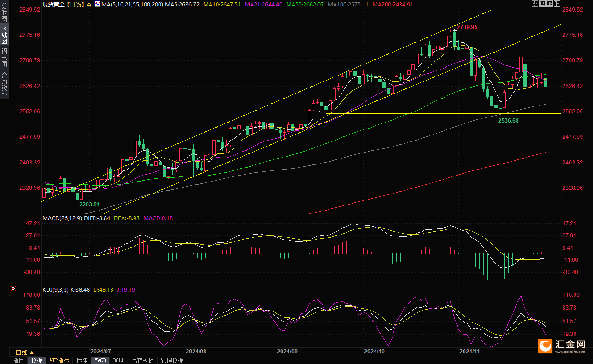Click the MA(5,10,21,55,100,200) indicator label
Viewport: 593px width, 364px height.
pyautogui.click(x=131, y=4)
